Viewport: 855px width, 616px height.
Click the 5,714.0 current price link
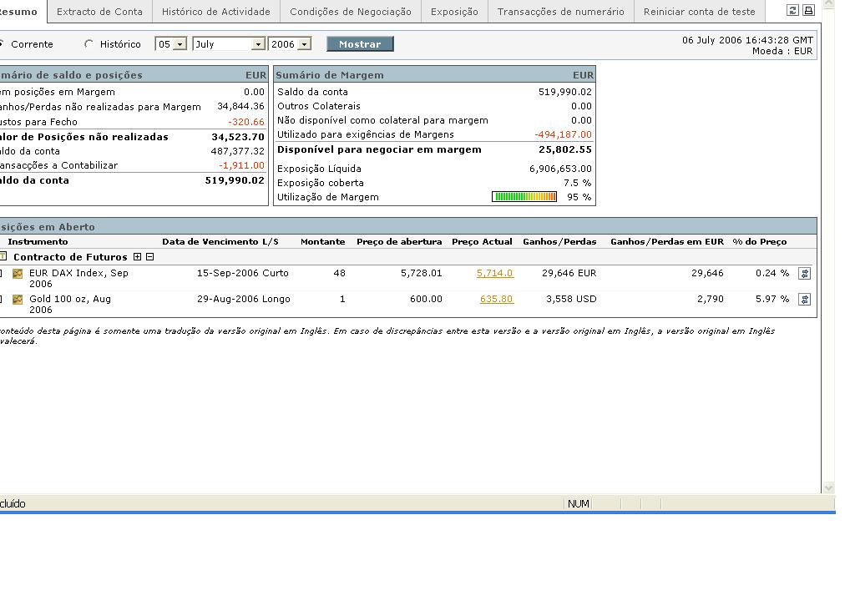coord(494,273)
